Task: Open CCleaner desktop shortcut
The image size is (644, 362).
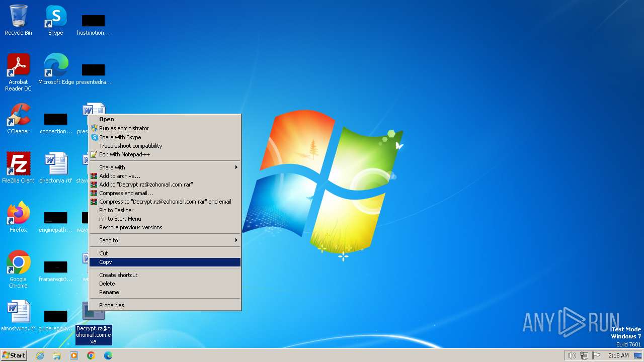Action: 18,119
